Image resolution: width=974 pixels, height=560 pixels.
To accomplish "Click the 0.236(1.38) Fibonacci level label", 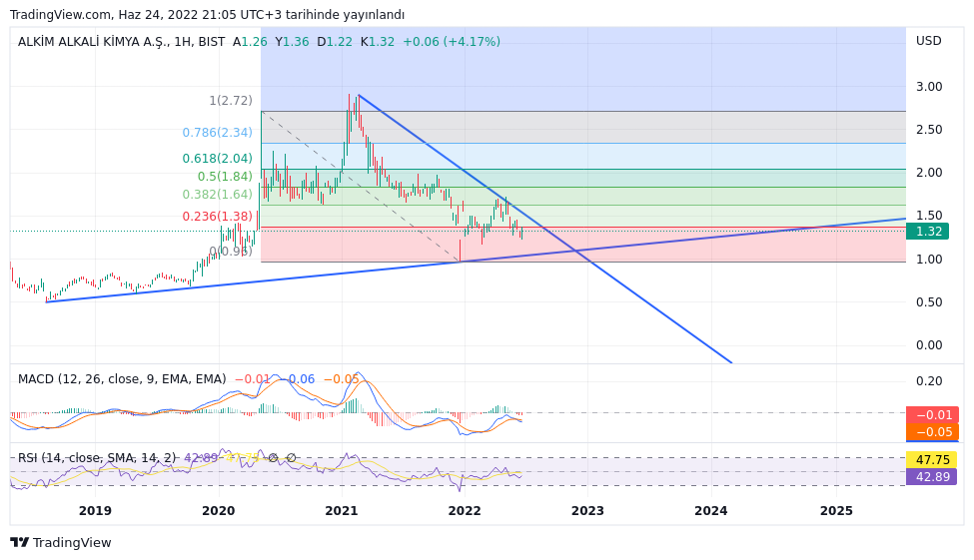I will click(x=218, y=217).
